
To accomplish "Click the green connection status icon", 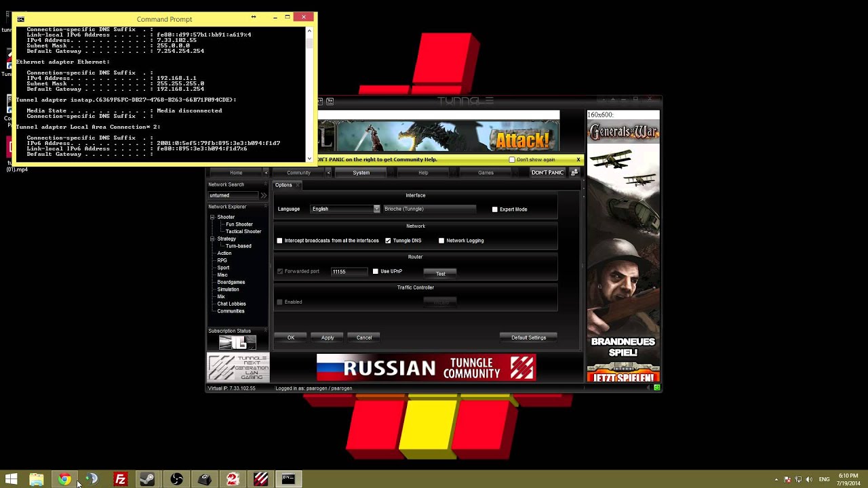I will (x=656, y=388).
